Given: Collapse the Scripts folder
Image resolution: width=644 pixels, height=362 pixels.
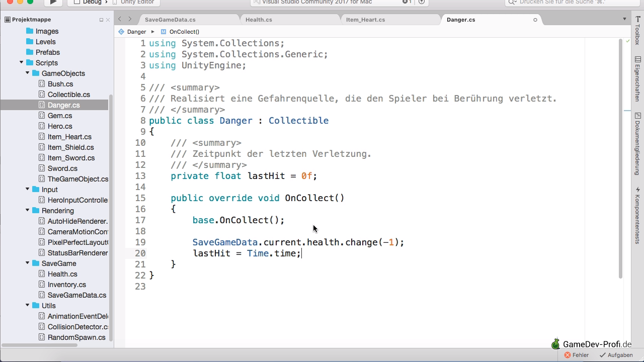Looking at the screenshot, I should coord(22,63).
